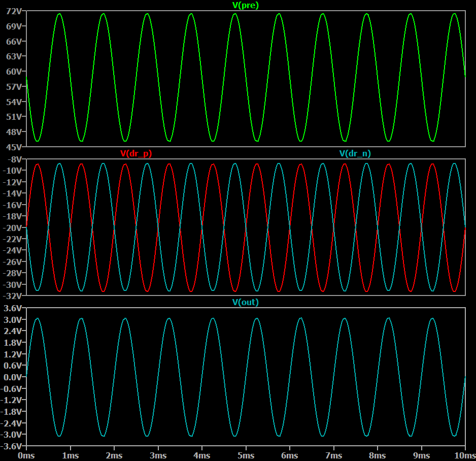476x461 pixels.
Task: Click the 51V axis label
Action: [x=14, y=117]
